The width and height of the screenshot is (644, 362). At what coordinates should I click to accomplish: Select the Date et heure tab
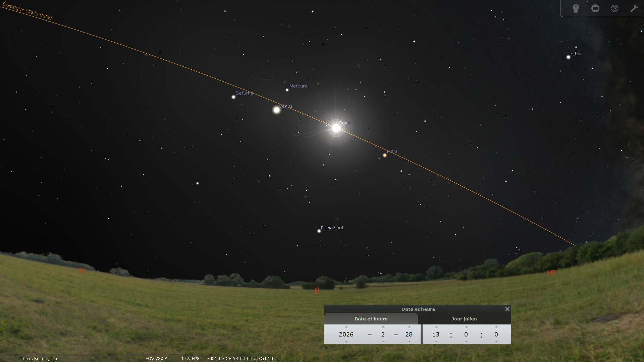tap(371, 319)
